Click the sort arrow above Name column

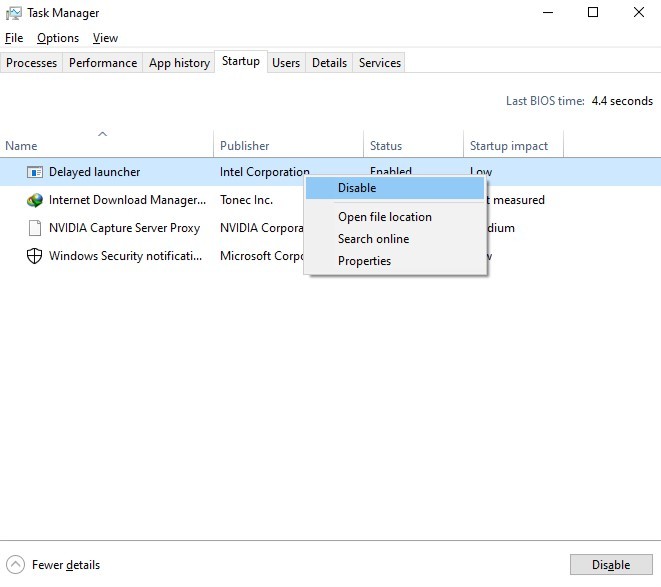coord(102,134)
